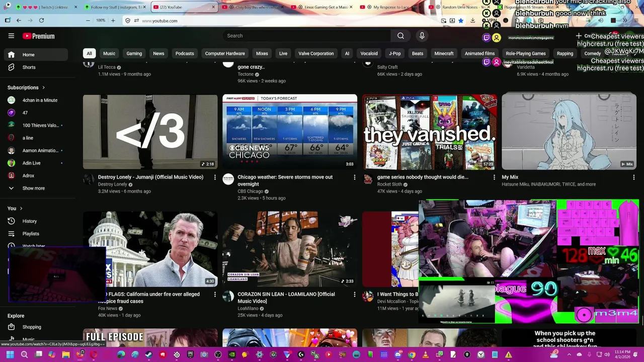Play the they vanished thumbnail

pos(430,132)
